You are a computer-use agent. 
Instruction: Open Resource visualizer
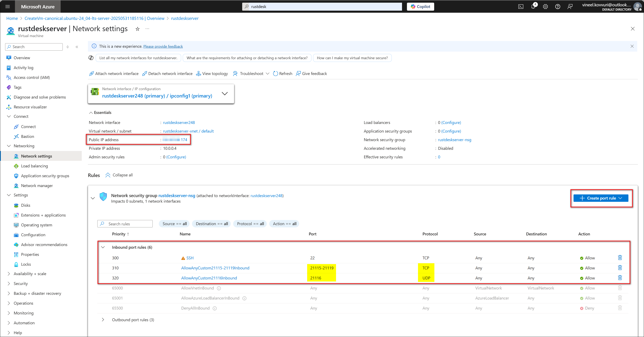[30, 107]
